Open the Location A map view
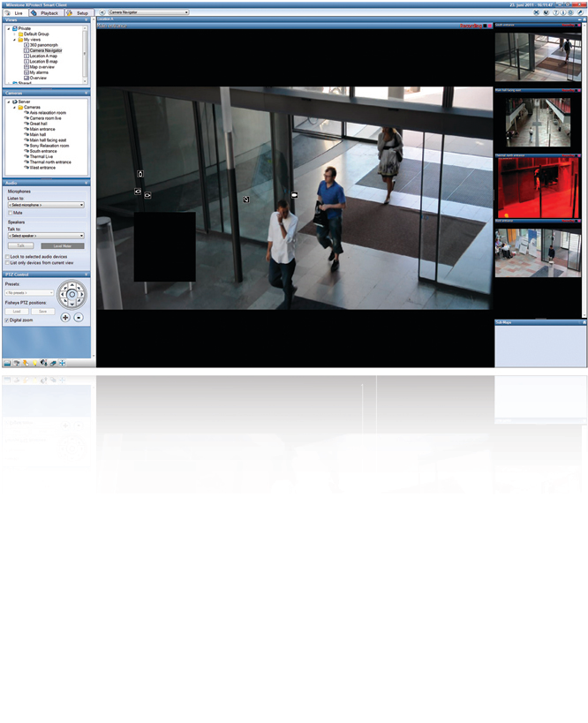The height and width of the screenshot is (723, 588). (43, 56)
